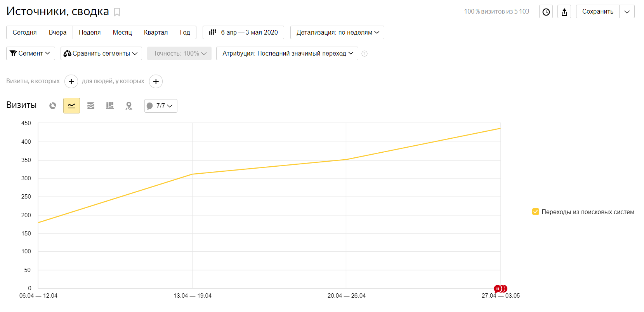
Task: Open report history clock icon
Action: coord(546,12)
